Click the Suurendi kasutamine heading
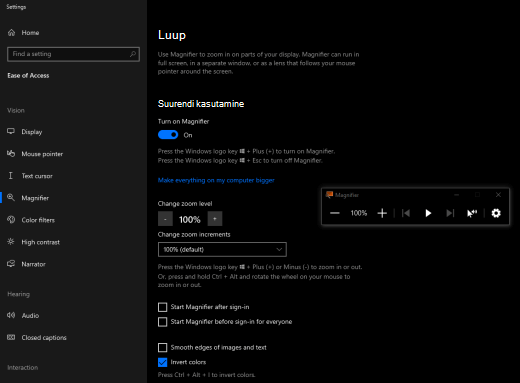The width and height of the screenshot is (520, 383). (x=201, y=104)
